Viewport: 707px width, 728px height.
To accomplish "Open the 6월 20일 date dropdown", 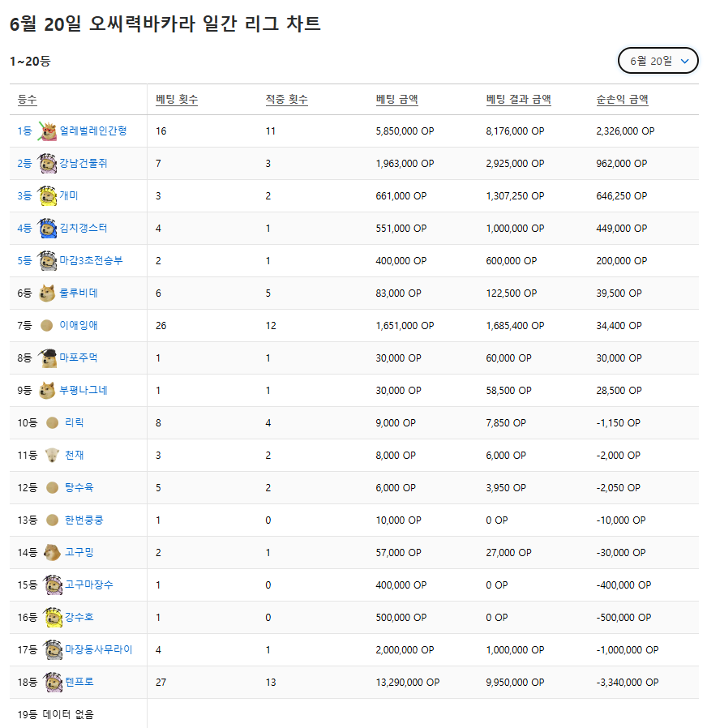I will point(658,61).
